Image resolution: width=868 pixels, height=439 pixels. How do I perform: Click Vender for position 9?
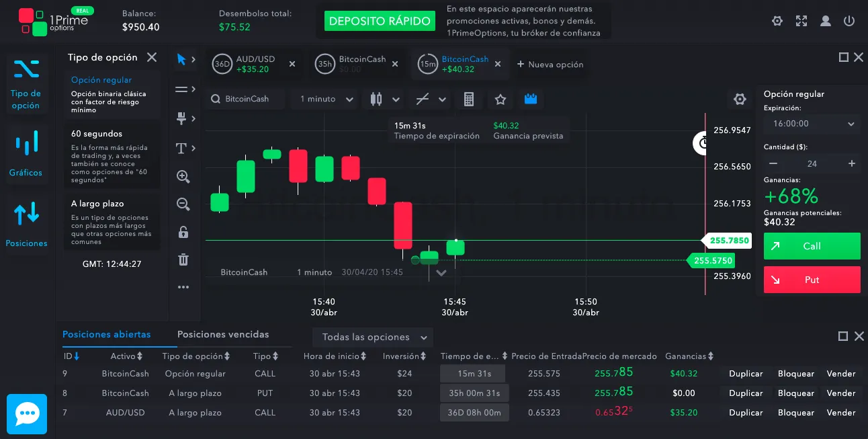(x=841, y=374)
